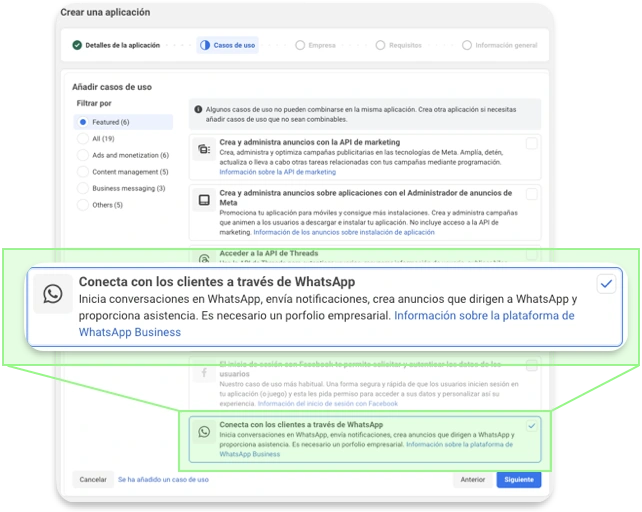
Task: Tick the marketing API use case checkbox
Action: point(531,144)
